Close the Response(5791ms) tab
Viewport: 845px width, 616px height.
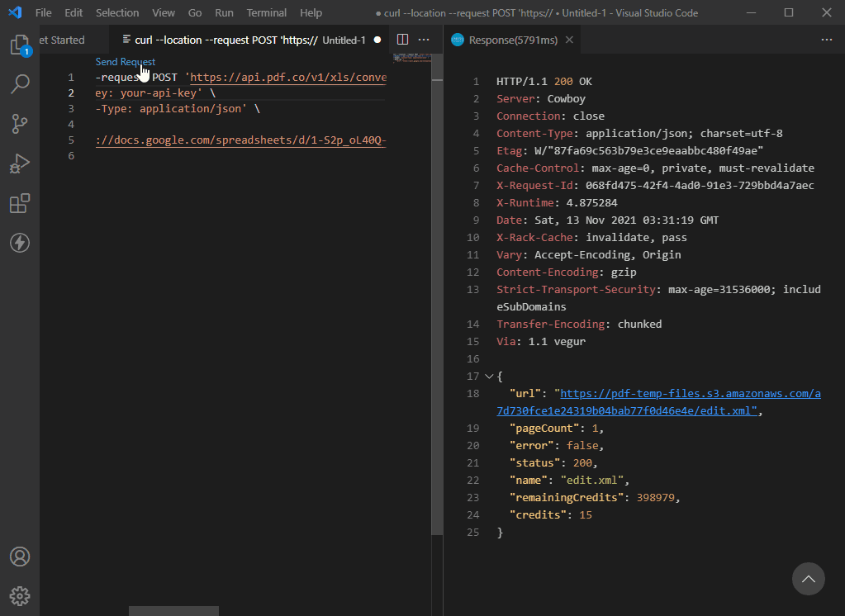[x=569, y=40]
